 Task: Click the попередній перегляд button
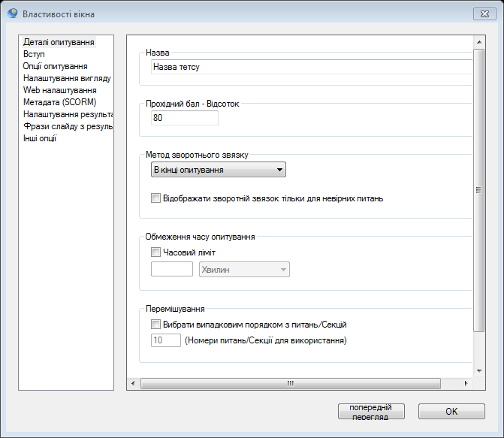pos(371,411)
